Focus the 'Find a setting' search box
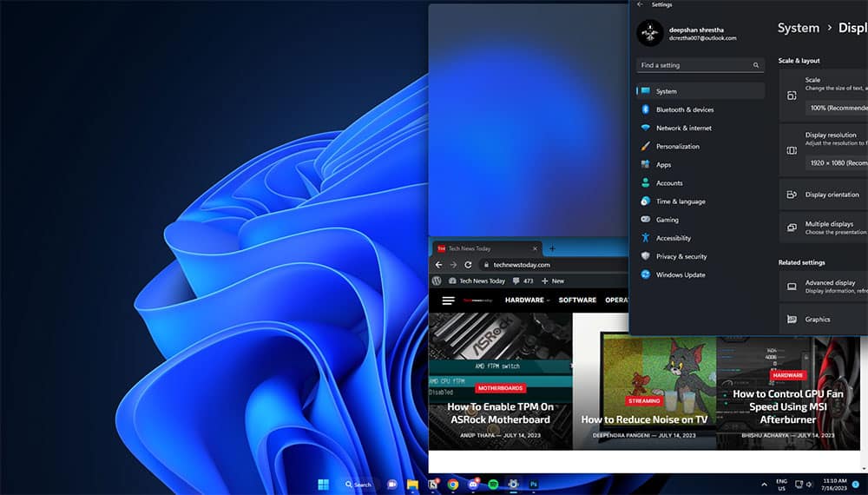This screenshot has width=868, height=495. point(700,65)
